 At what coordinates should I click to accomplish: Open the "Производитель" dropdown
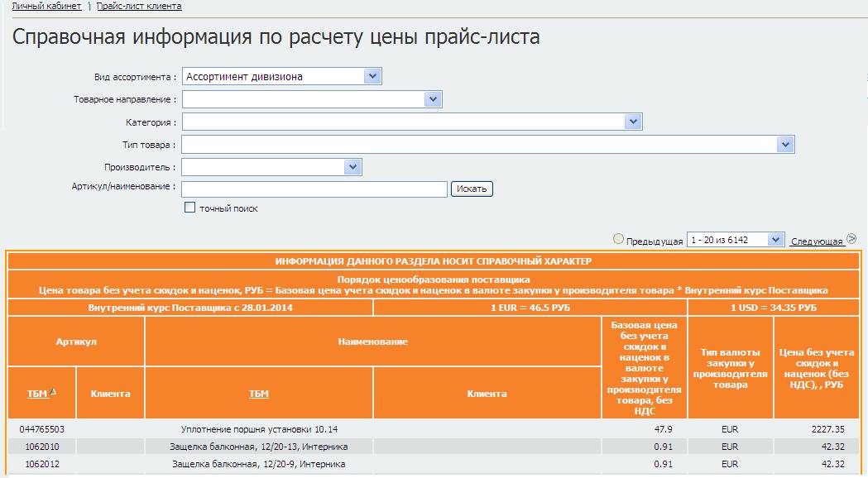353,167
